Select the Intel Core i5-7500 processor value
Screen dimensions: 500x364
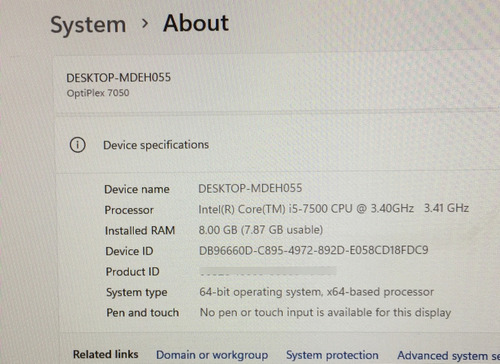pyautogui.click(x=334, y=209)
